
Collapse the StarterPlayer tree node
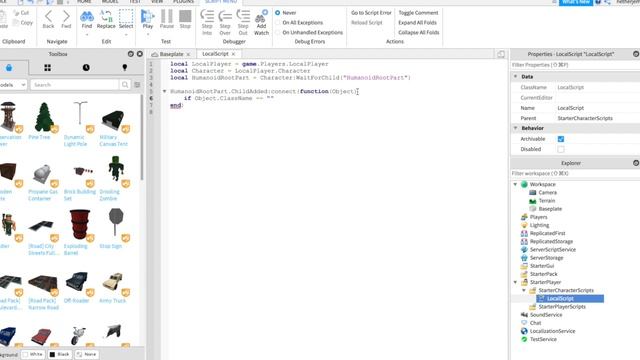pyautogui.click(x=515, y=282)
